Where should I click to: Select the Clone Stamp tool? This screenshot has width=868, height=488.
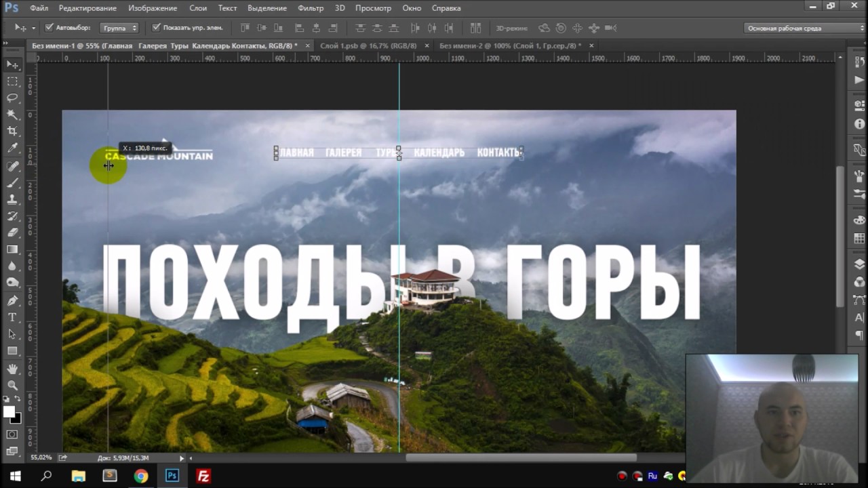pyautogui.click(x=12, y=199)
